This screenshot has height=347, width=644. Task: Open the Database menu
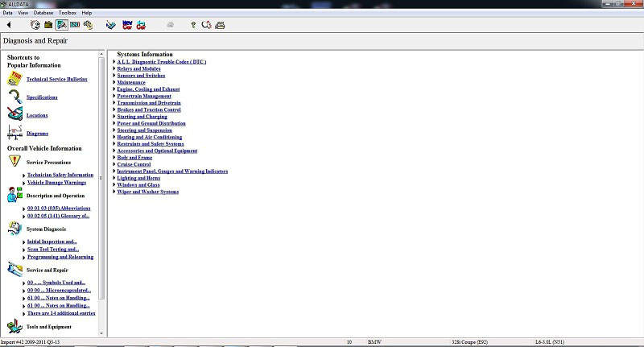coord(43,13)
